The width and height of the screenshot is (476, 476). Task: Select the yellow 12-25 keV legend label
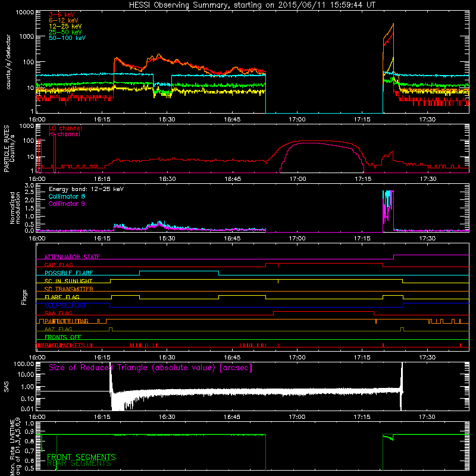(65, 26)
